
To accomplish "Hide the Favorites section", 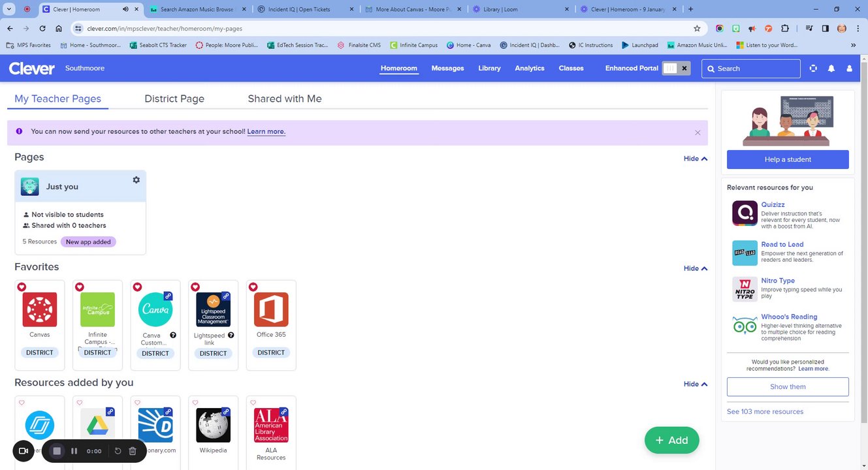I will (x=696, y=268).
